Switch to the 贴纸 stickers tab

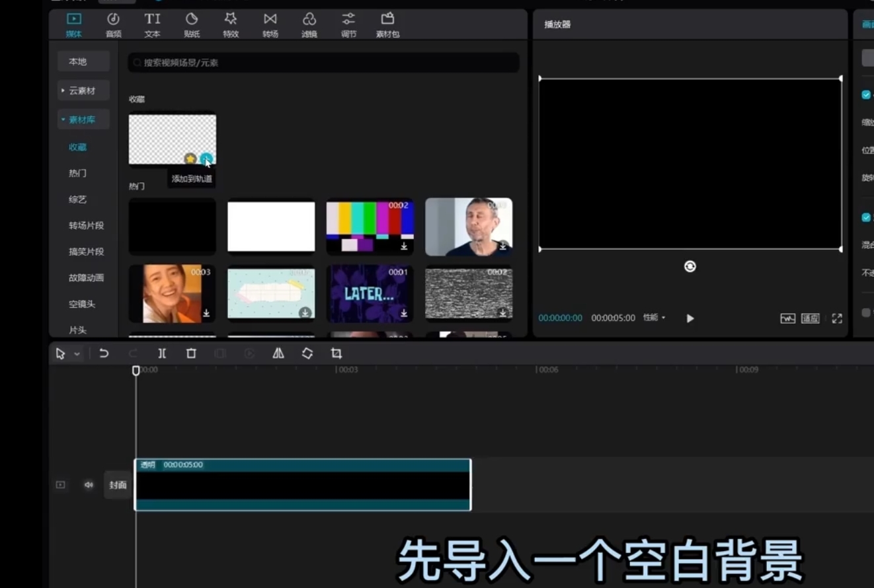coord(192,24)
